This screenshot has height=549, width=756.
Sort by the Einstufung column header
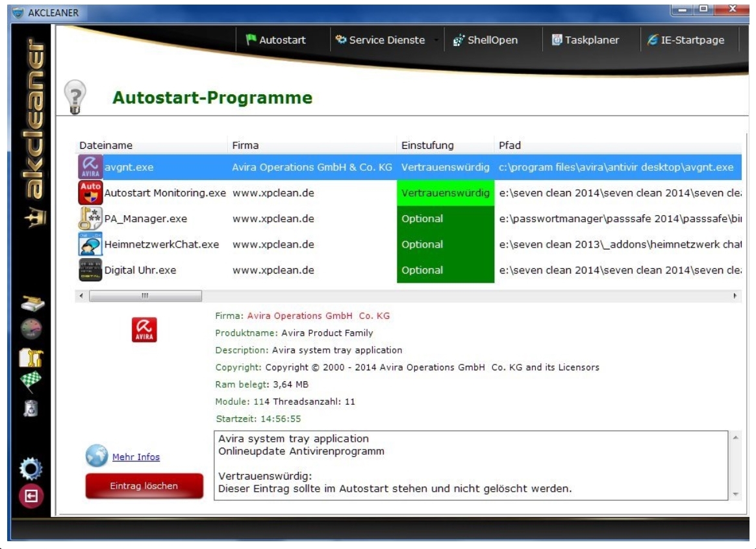446,146
